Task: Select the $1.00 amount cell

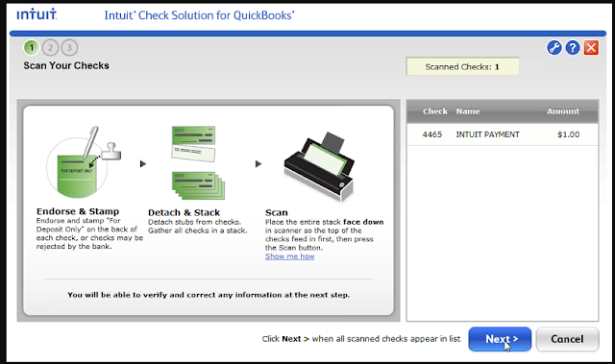Action: [x=568, y=134]
